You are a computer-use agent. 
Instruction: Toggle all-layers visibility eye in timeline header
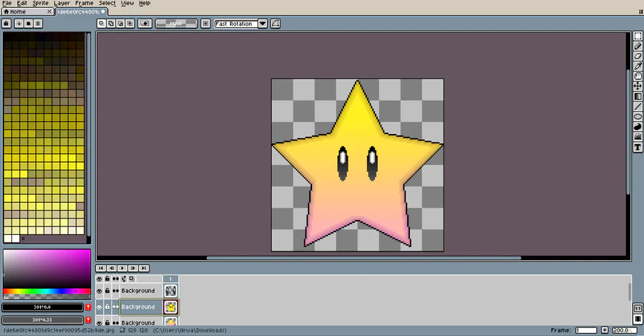(99, 279)
